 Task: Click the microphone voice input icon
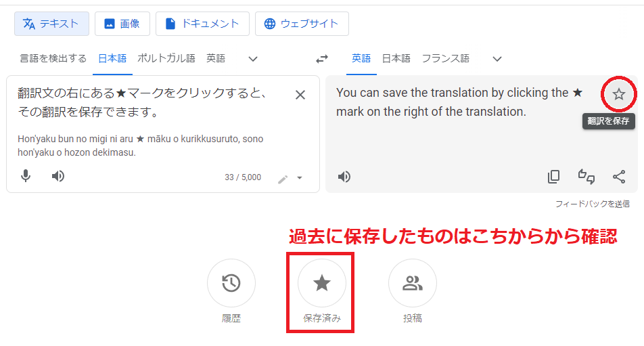tap(26, 176)
